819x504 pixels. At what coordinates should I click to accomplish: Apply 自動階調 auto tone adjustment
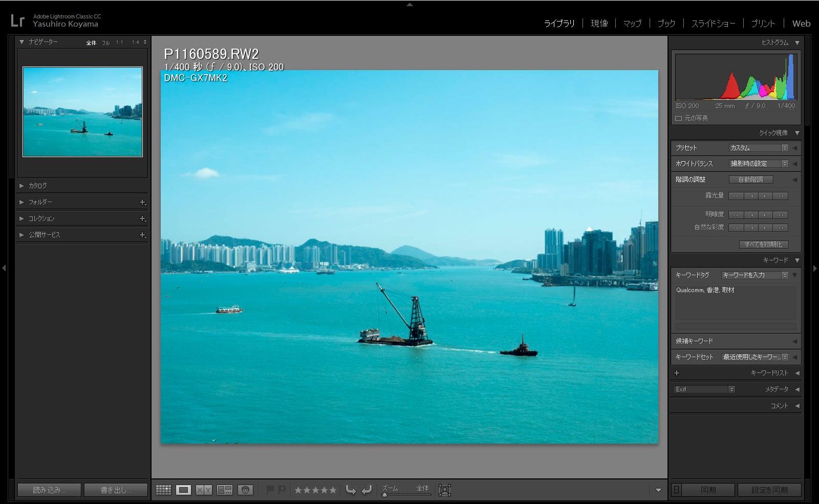(x=751, y=179)
